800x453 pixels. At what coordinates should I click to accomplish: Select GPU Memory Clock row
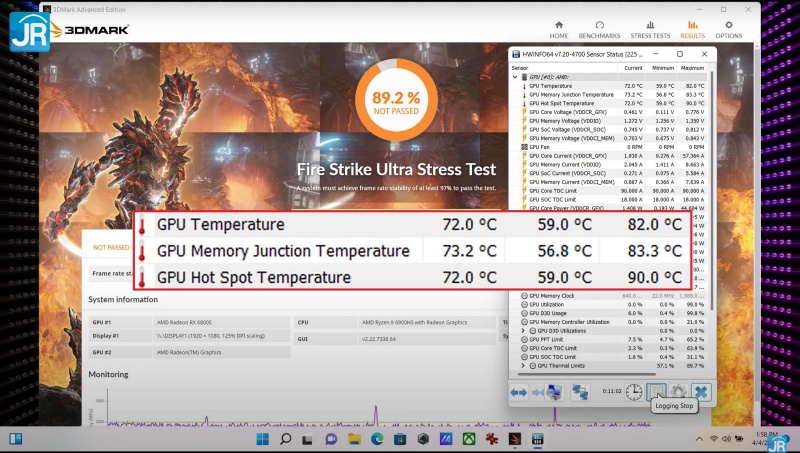(x=608, y=296)
